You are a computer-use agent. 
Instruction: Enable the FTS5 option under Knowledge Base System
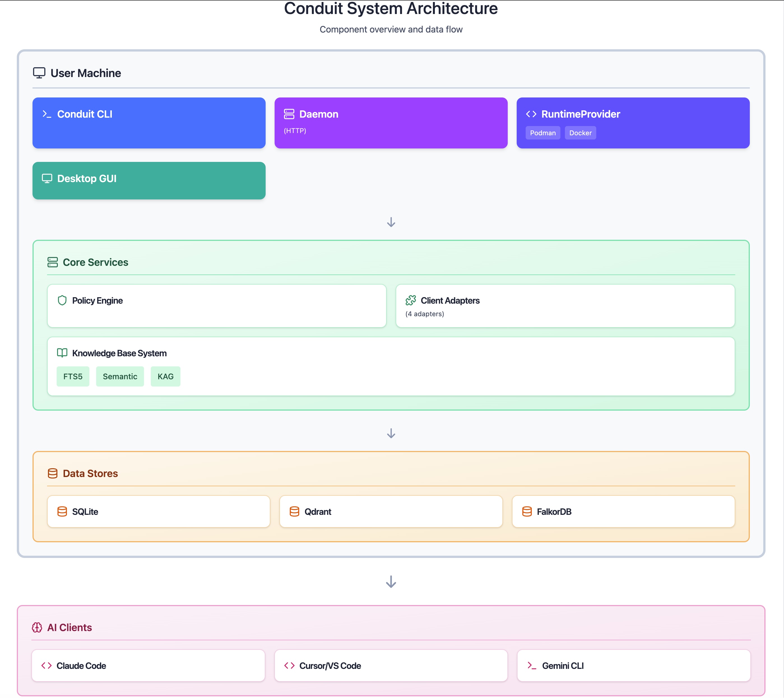[73, 376]
